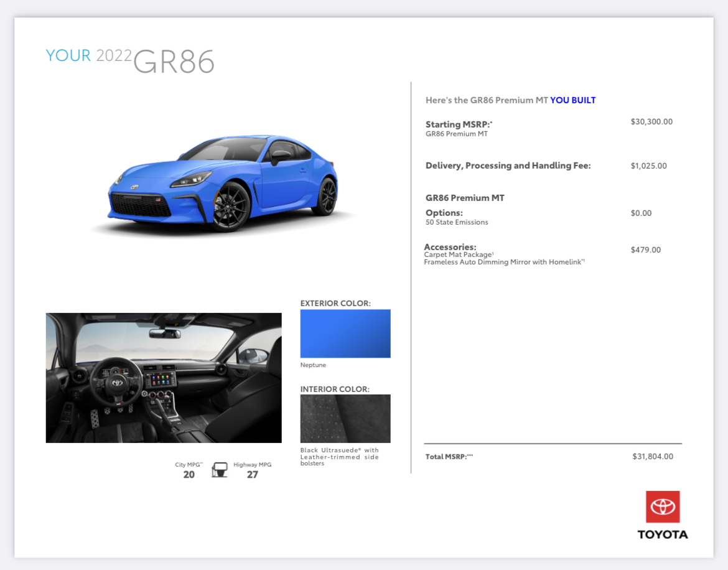Click the YOU BUILT link text
The width and height of the screenshot is (728, 570).
tap(573, 100)
